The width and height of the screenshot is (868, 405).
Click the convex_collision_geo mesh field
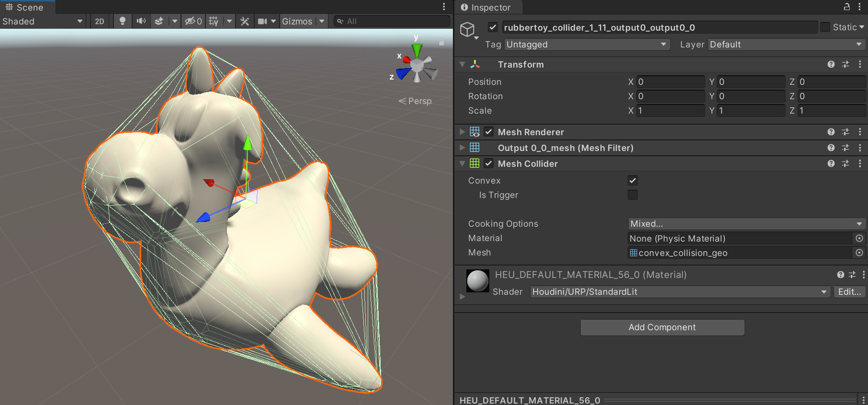[x=740, y=253]
